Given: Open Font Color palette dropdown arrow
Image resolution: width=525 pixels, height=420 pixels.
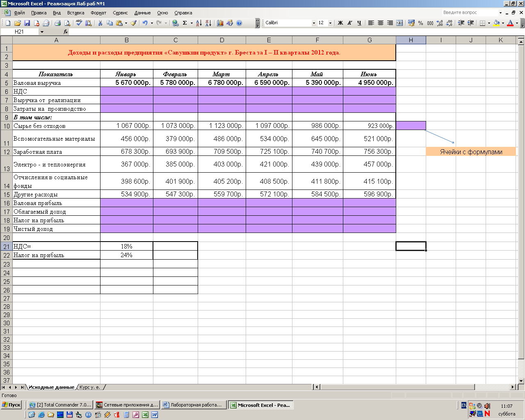Looking at the screenshot, I should 517,23.
